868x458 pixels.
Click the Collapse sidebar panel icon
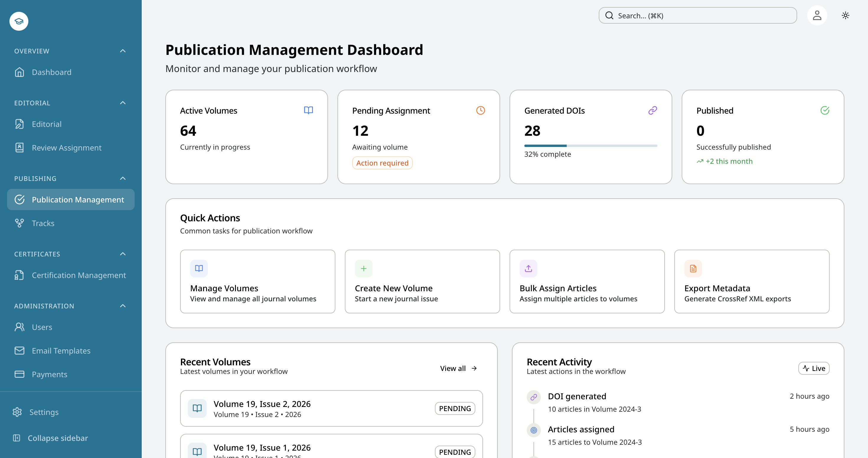17,438
